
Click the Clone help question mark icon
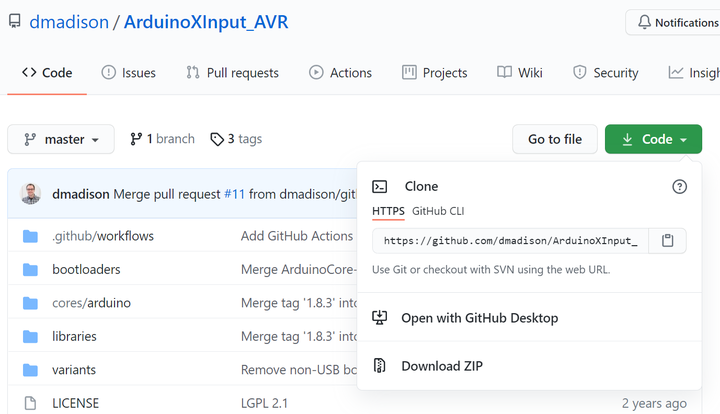[x=680, y=186]
